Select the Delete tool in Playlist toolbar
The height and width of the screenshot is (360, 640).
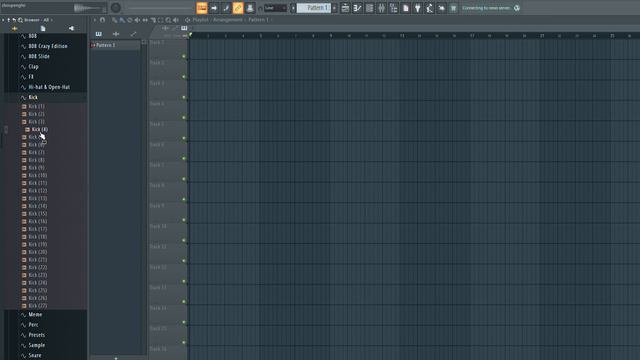pyautogui.click(x=129, y=20)
